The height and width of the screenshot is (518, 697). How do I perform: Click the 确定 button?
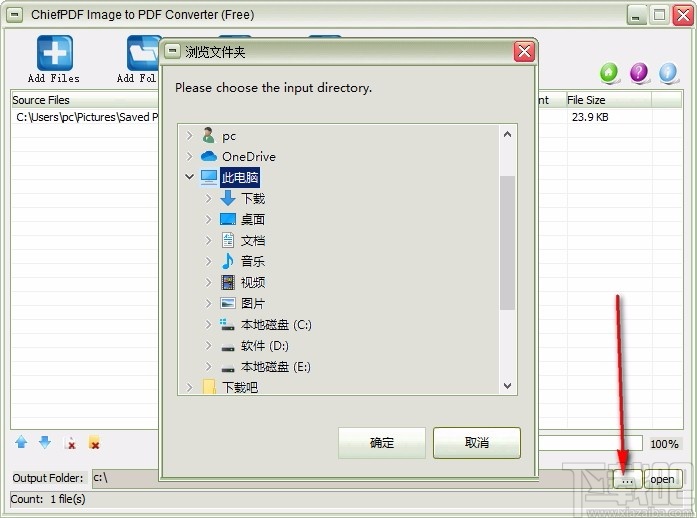pyautogui.click(x=382, y=442)
